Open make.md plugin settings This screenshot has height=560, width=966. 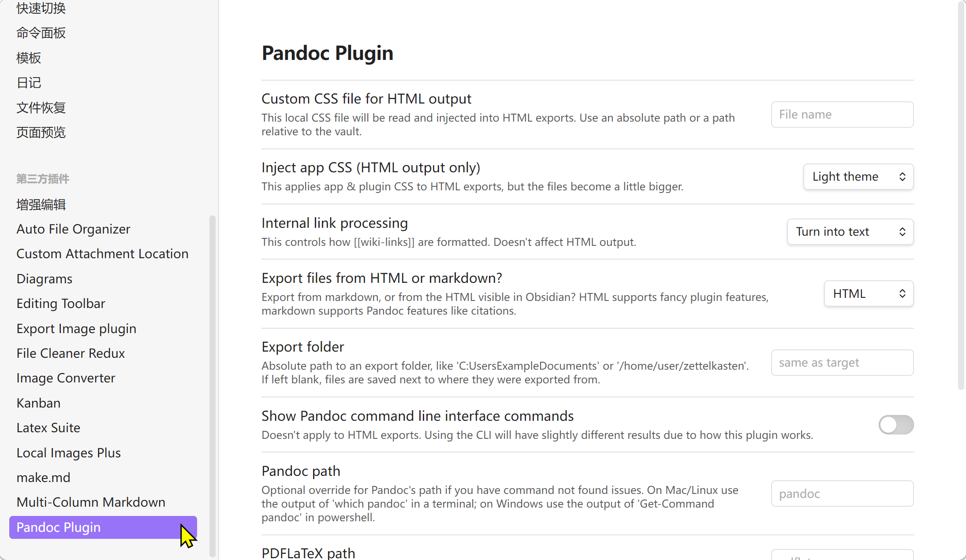point(43,478)
